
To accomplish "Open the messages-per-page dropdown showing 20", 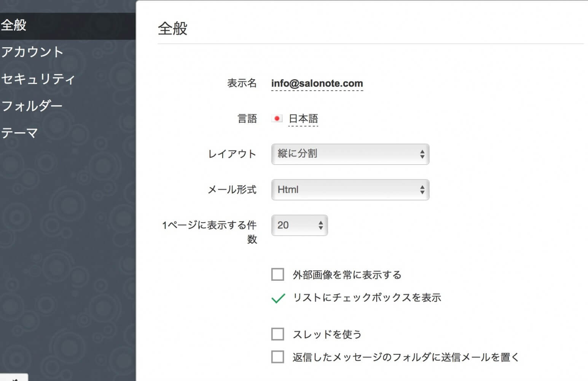I will click(300, 225).
